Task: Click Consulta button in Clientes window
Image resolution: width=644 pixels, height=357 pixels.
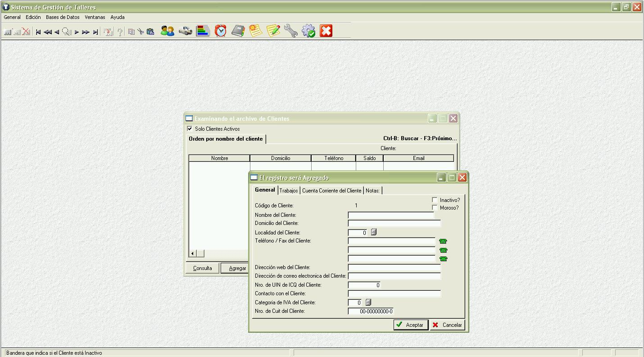Action: (202, 268)
